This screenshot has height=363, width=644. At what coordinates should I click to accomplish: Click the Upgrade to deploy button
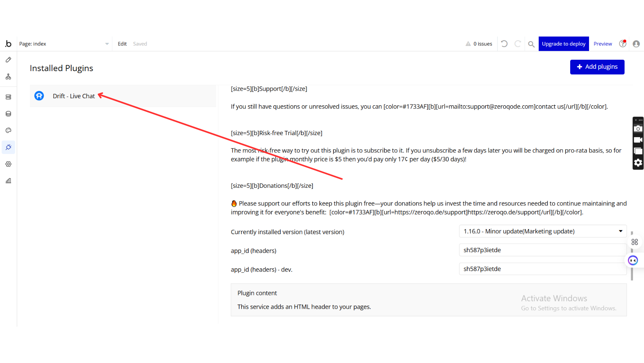[x=563, y=44]
